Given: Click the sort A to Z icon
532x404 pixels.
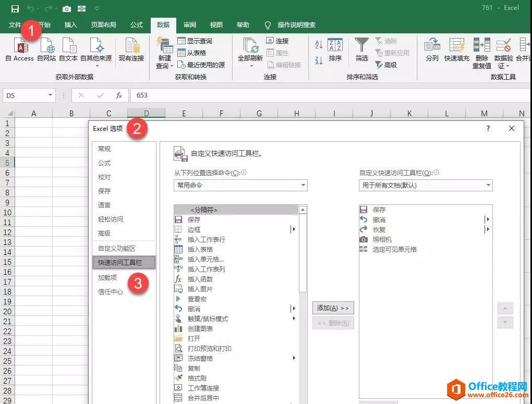Looking at the screenshot, I should click(x=319, y=45).
